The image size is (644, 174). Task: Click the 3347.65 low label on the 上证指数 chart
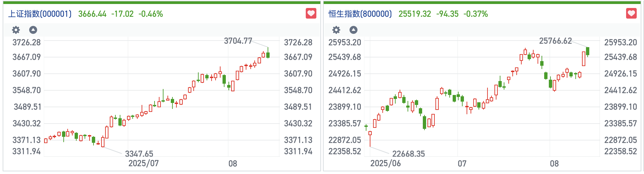click(139, 154)
